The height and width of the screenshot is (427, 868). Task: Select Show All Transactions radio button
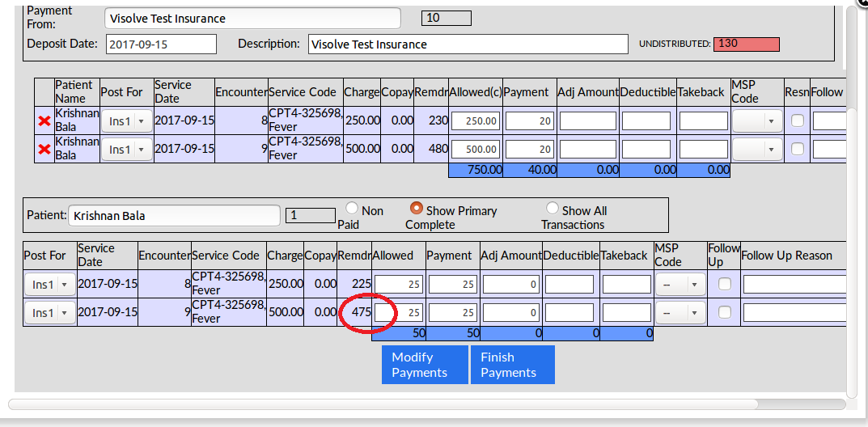553,209
